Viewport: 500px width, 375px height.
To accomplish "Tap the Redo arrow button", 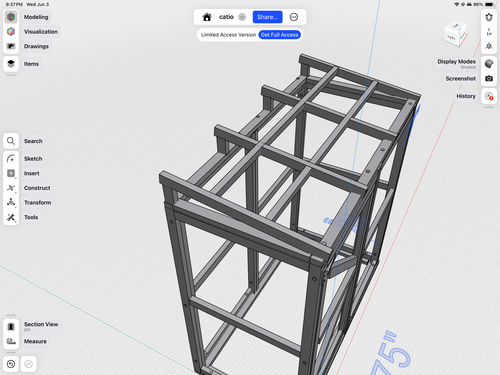I will tap(28, 364).
